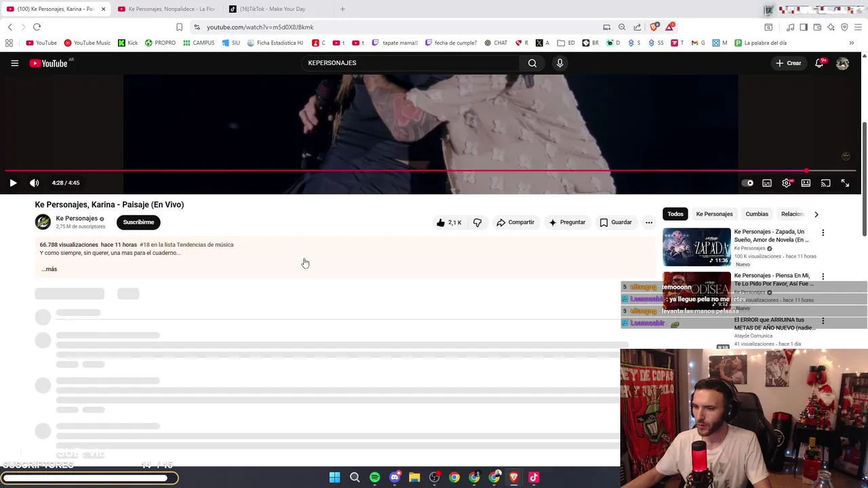Open Brave Shields lion icon
Screen dimensions: 868x488
(x=654, y=27)
